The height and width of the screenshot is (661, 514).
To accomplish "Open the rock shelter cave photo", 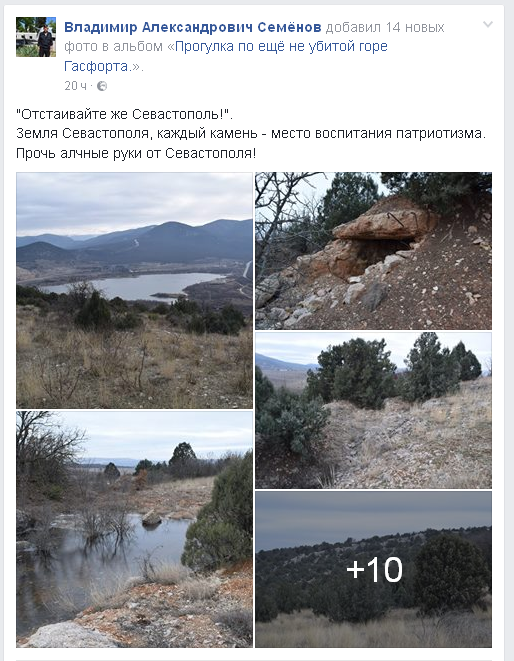I will (373, 251).
